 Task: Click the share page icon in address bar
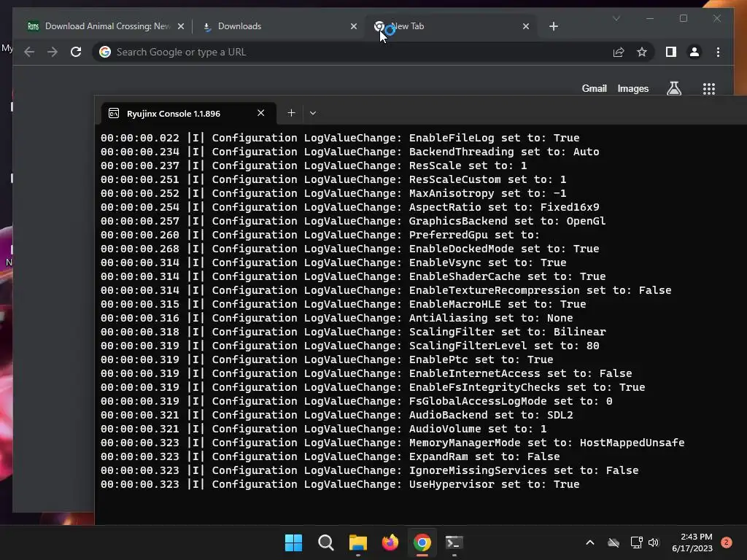point(619,52)
